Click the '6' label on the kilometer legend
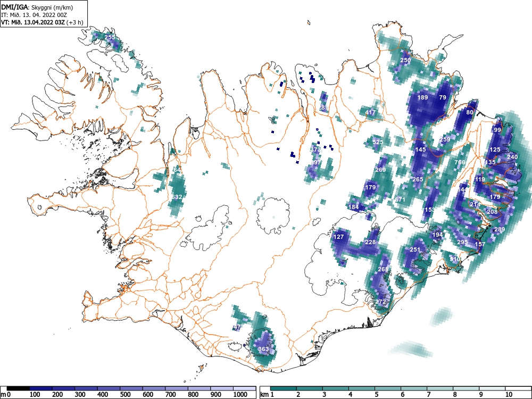Viewport: 532px width, 399px height. tap(402, 394)
